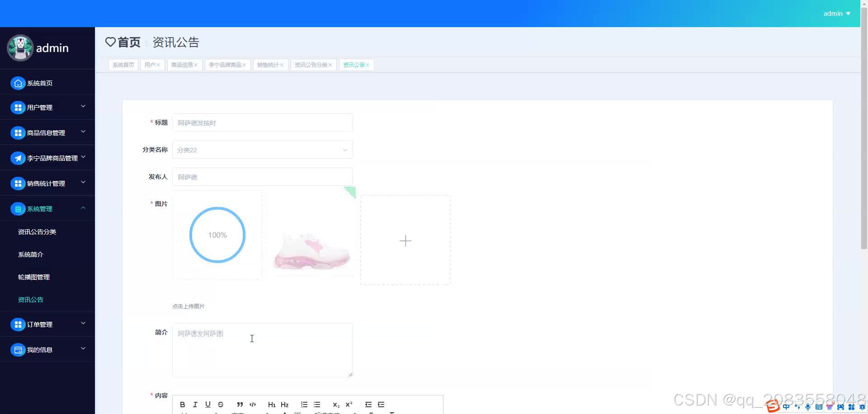Close the 用户 tab
868x414 pixels.
click(158, 65)
